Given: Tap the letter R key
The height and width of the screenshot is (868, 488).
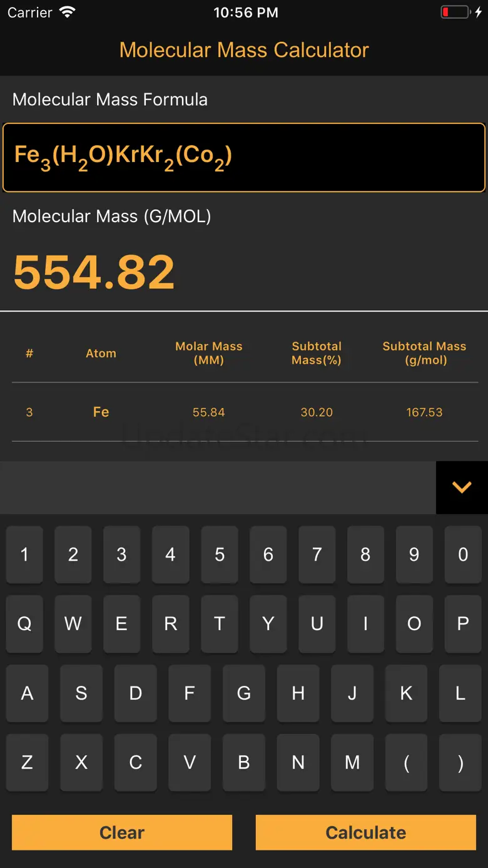Looking at the screenshot, I should (x=170, y=623).
